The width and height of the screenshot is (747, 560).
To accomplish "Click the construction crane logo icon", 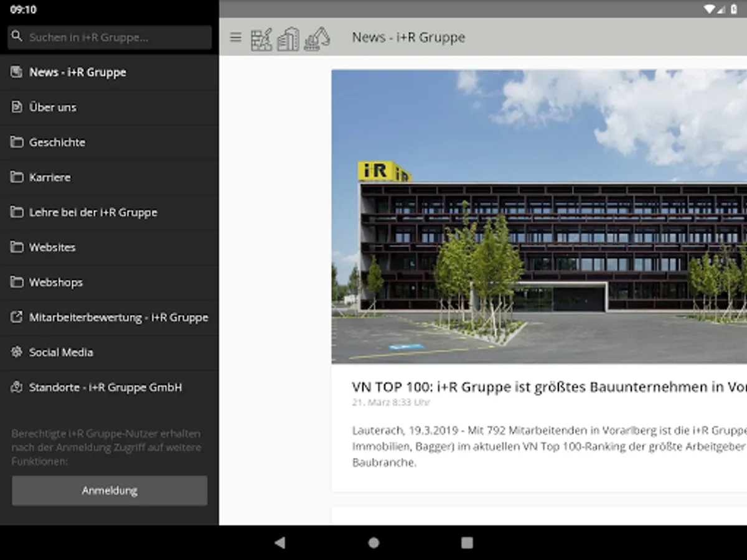I will [x=261, y=39].
